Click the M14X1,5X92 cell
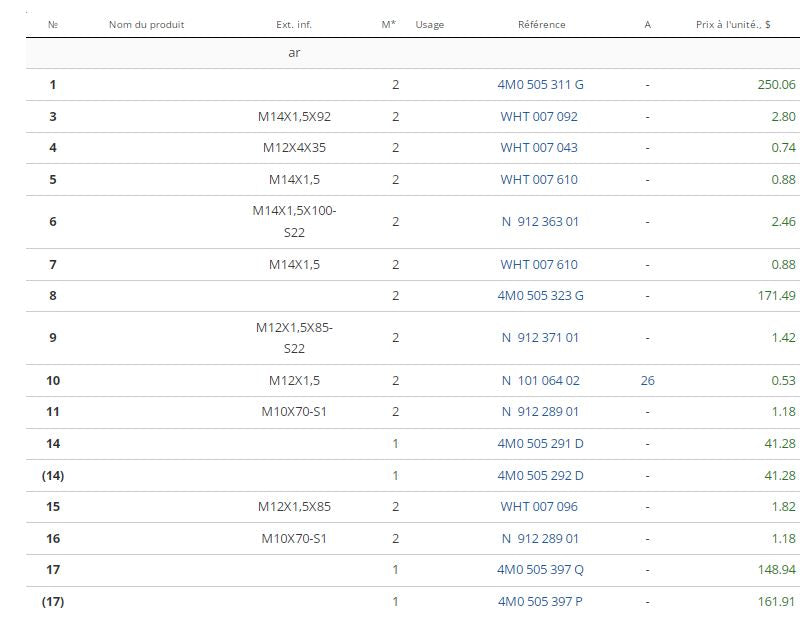The width and height of the screenshot is (807, 617). coord(294,117)
